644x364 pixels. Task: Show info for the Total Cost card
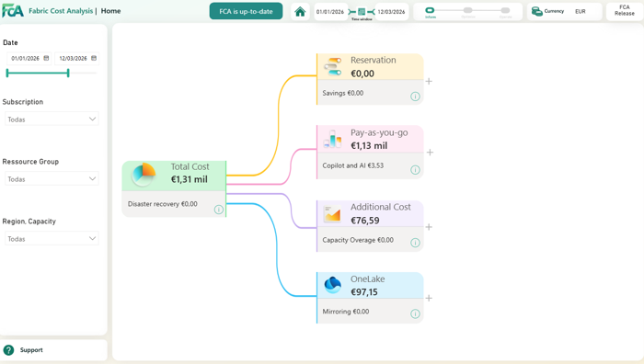pos(219,210)
